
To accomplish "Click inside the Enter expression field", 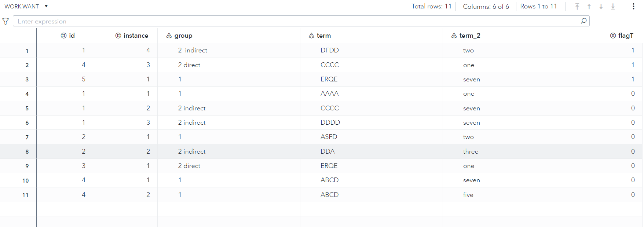I will 293,21.
